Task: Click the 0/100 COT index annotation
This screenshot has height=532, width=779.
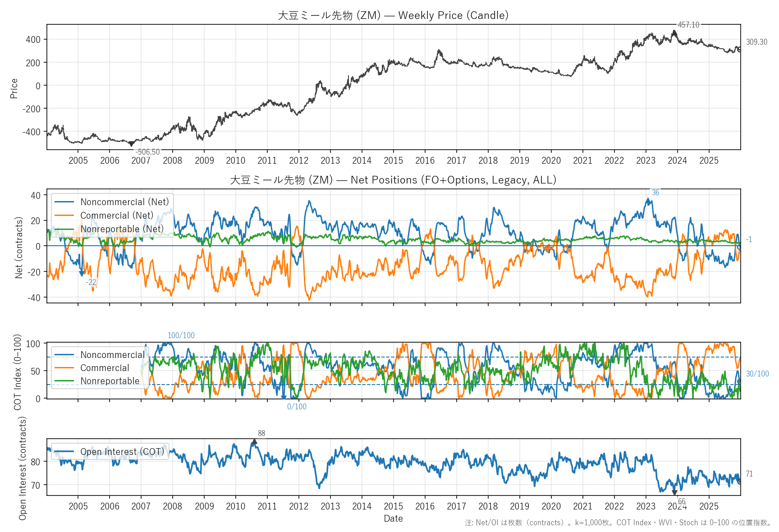Action: pyautogui.click(x=297, y=407)
